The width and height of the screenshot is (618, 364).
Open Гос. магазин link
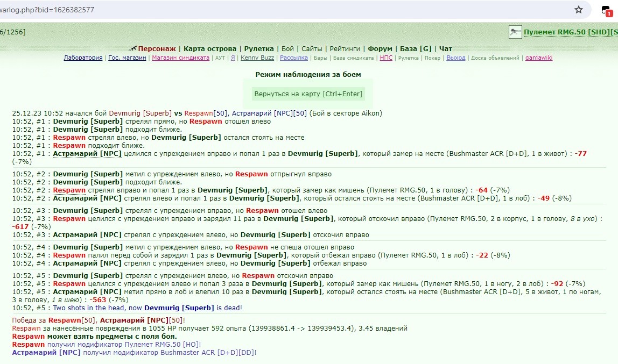tap(127, 58)
